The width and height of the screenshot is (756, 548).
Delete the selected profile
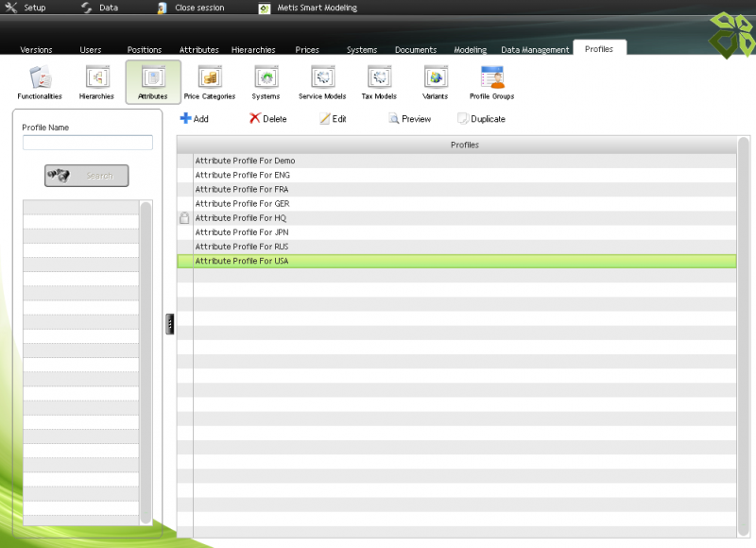[267, 119]
